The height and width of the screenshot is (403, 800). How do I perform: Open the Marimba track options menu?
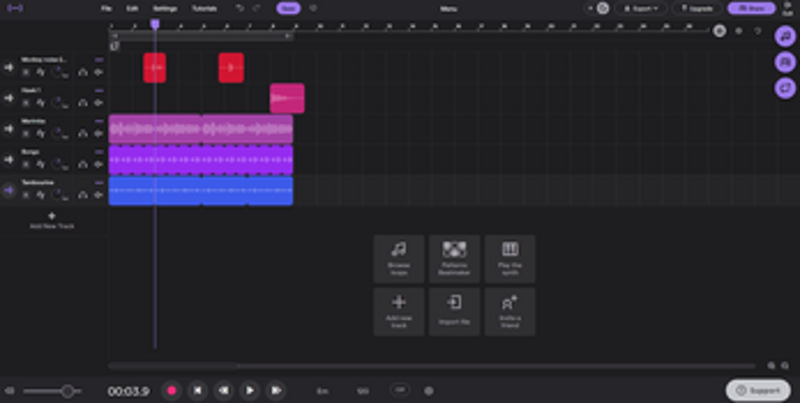click(x=99, y=121)
